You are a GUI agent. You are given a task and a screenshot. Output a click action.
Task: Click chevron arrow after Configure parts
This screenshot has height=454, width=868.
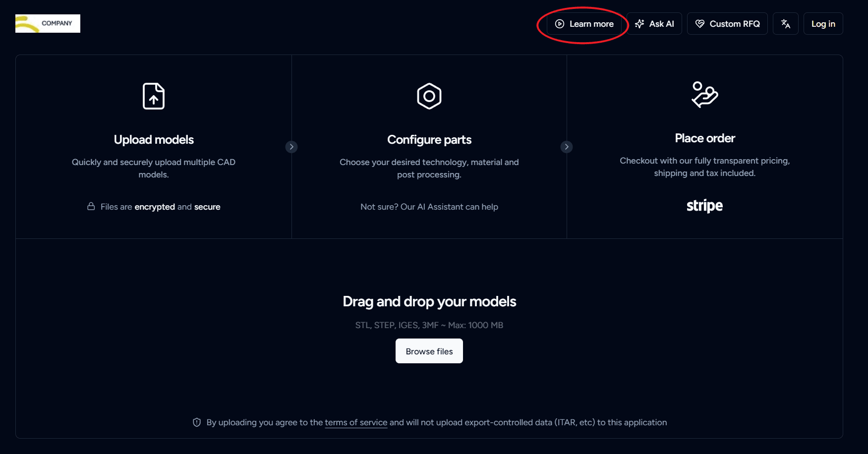tap(567, 147)
